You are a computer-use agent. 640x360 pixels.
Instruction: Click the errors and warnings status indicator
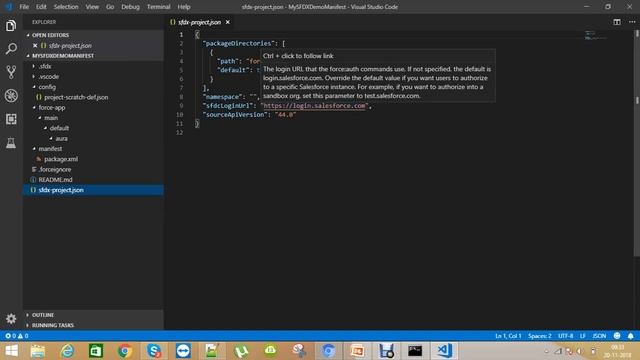pos(17,336)
